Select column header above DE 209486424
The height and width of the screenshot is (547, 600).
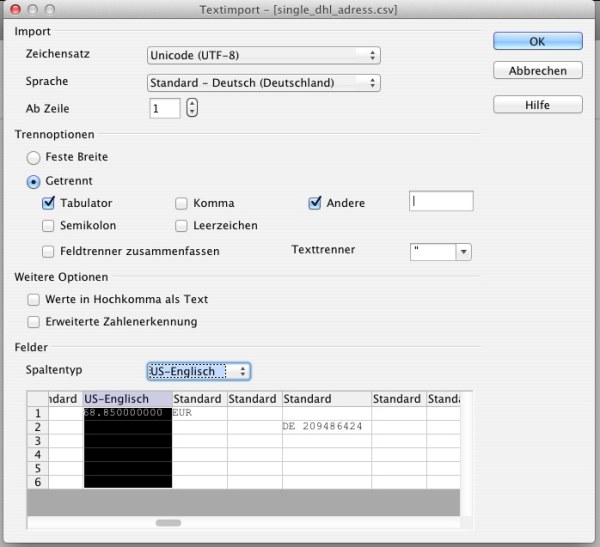327,399
